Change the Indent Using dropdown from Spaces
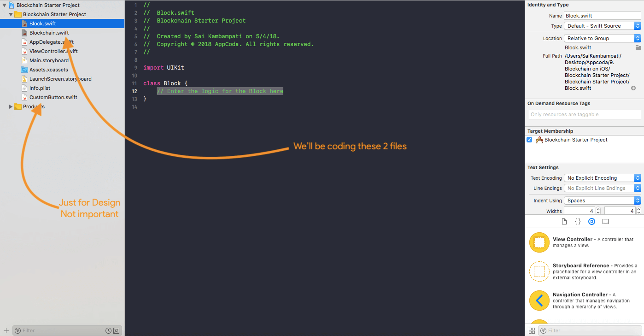644x336 pixels. tap(602, 200)
